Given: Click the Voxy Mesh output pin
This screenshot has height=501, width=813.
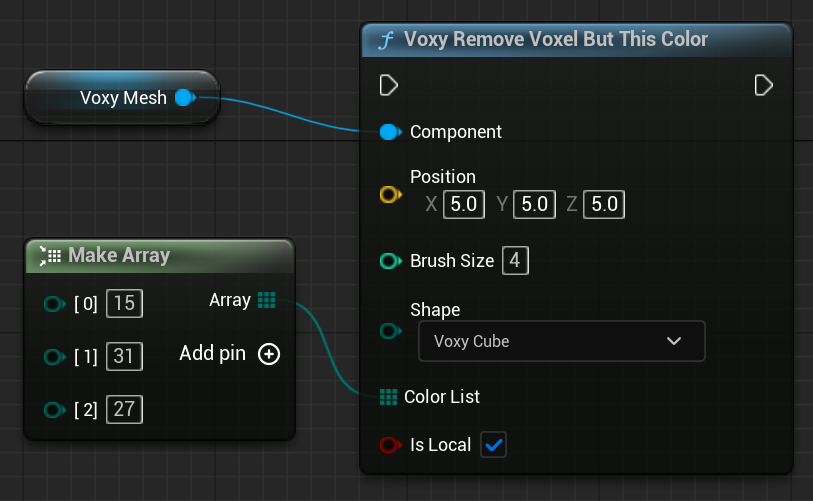Looking at the screenshot, I should 185,97.
